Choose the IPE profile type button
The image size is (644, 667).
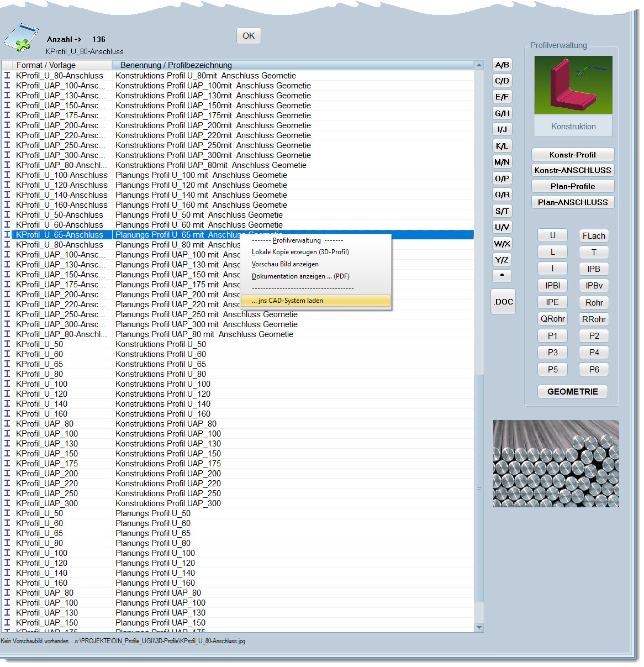click(552, 302)
